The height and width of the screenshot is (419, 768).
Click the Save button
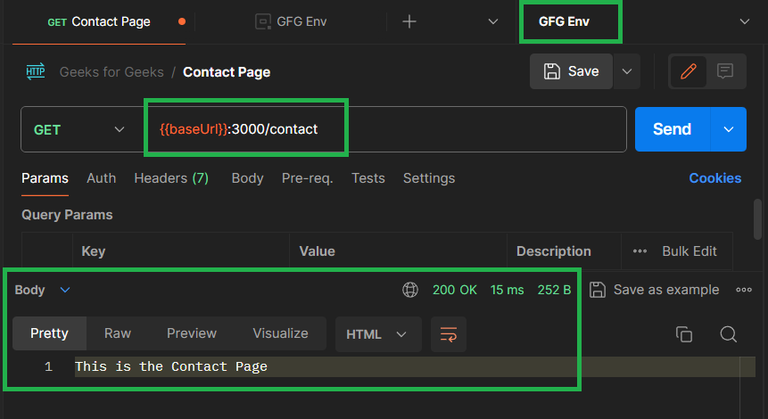(x=571, y=71)
